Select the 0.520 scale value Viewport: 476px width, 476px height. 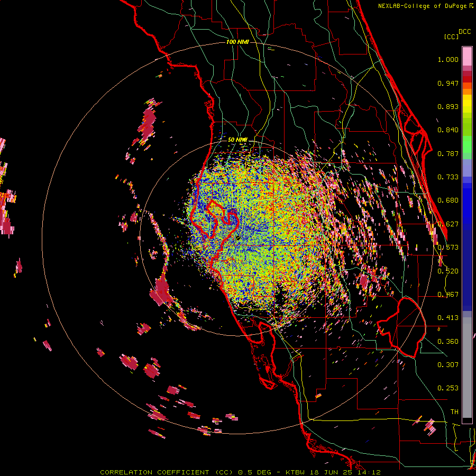coord(448,271)
